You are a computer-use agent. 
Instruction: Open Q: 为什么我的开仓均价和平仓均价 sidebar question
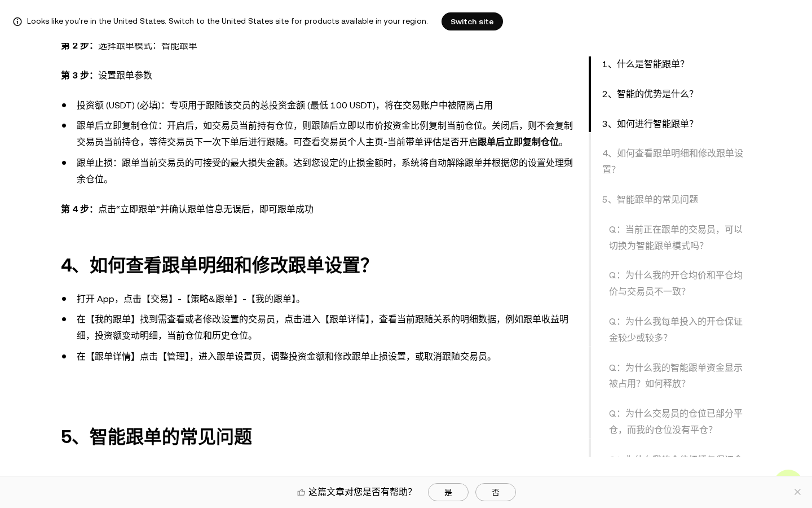(x=676, y=283)
